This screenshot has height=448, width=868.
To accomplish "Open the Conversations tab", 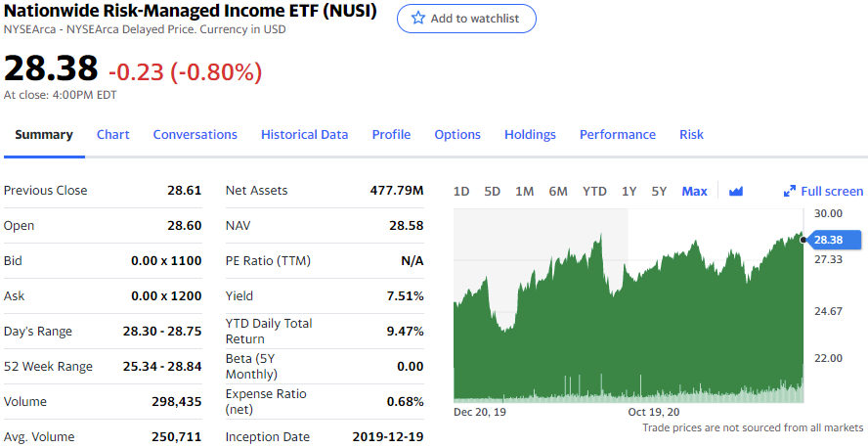I will click(195, 135).
